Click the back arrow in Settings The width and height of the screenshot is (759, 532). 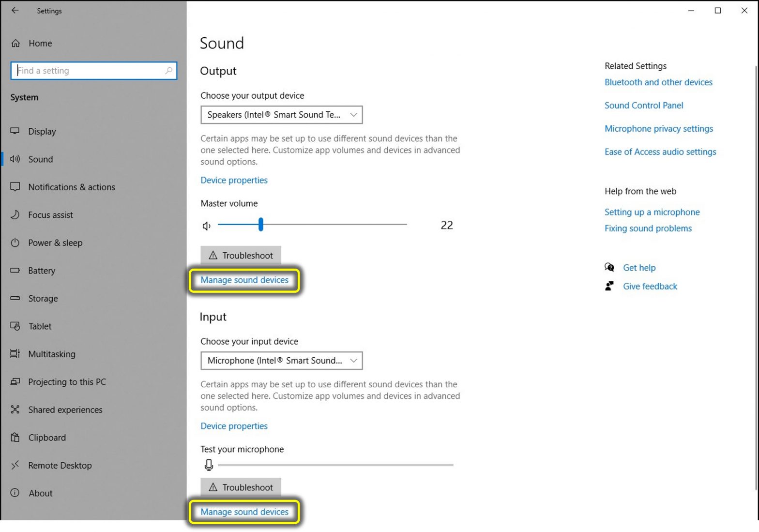[15, 10]
